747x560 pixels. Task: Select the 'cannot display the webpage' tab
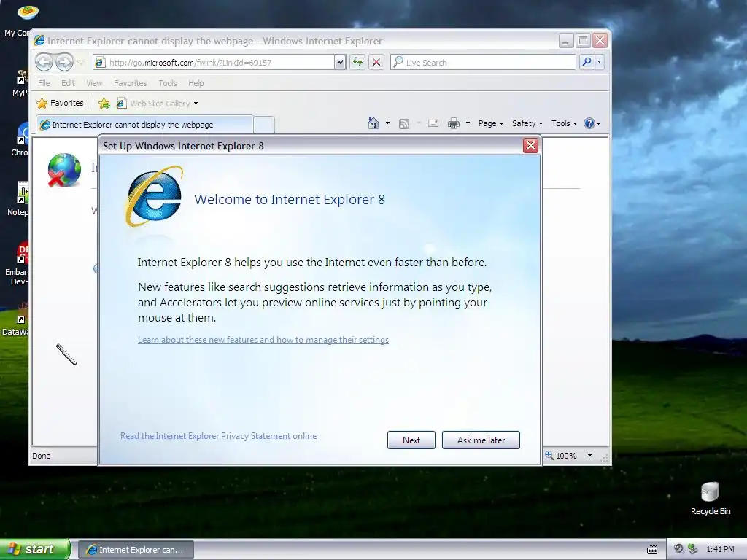click(x=144, y=125)
